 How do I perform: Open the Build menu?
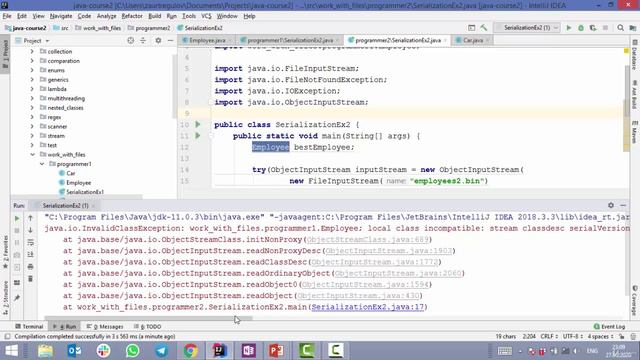[x=155, y=16]
